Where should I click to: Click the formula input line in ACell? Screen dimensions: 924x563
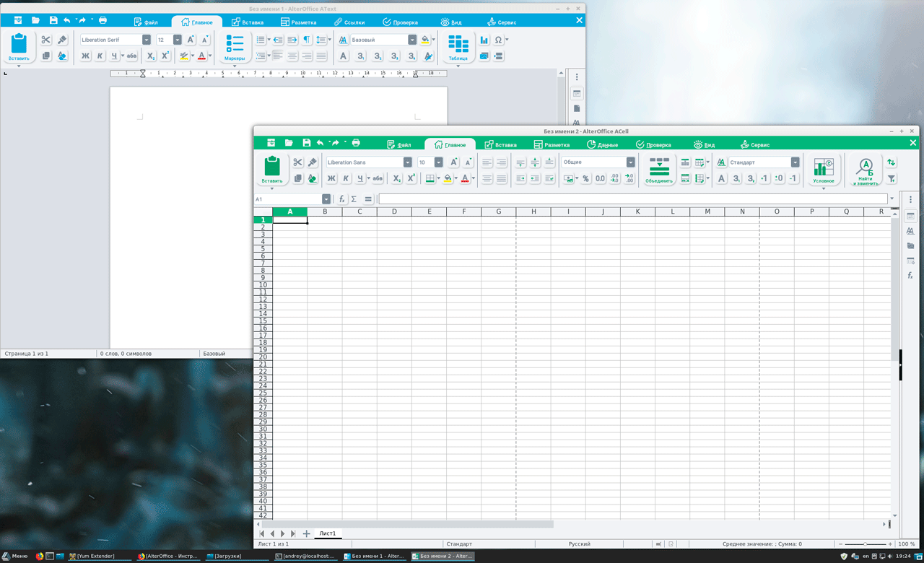[632, 199]
